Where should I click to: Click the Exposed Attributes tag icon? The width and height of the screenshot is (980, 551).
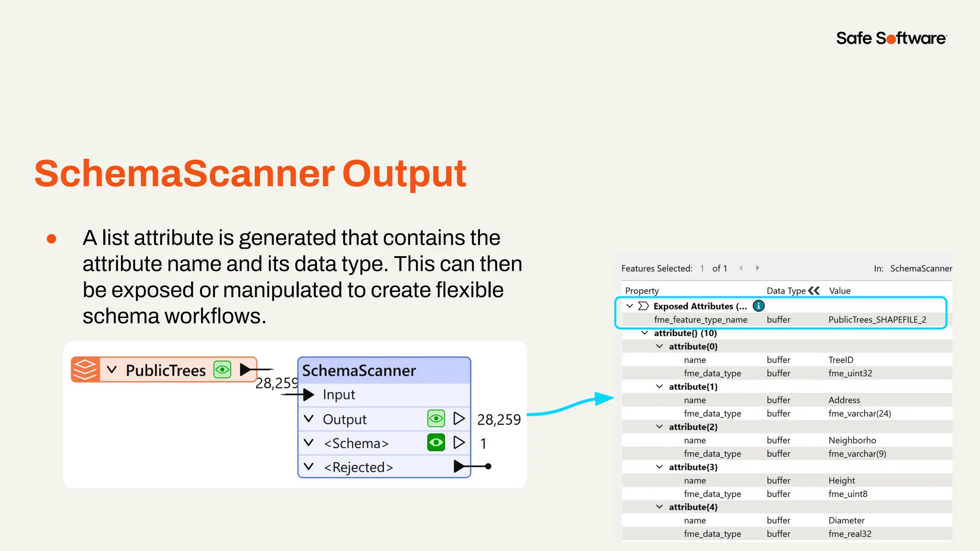pyautogui.click(x=644, y=306)
